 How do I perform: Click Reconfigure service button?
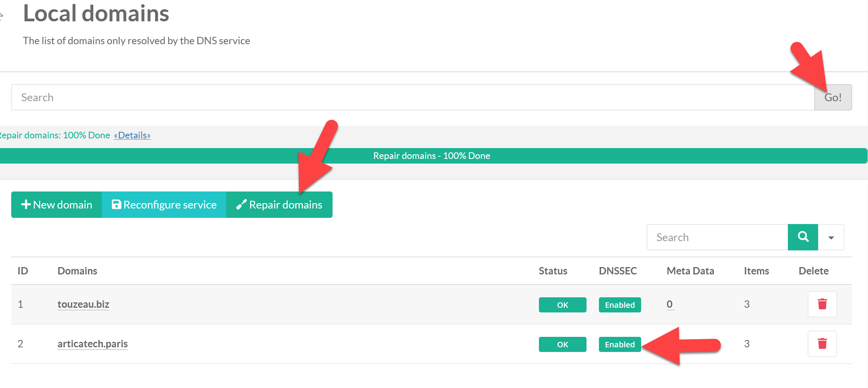click(x=164, y=205)
